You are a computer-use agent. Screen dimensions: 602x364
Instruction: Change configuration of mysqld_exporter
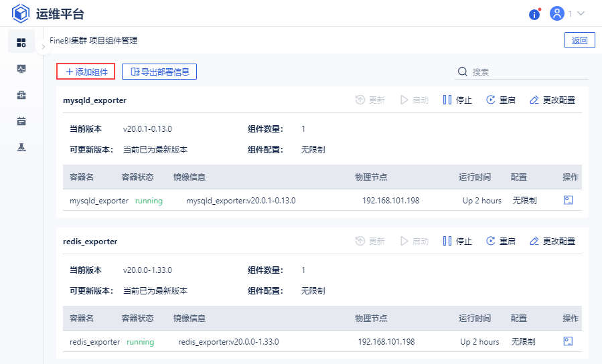point(552,100)
